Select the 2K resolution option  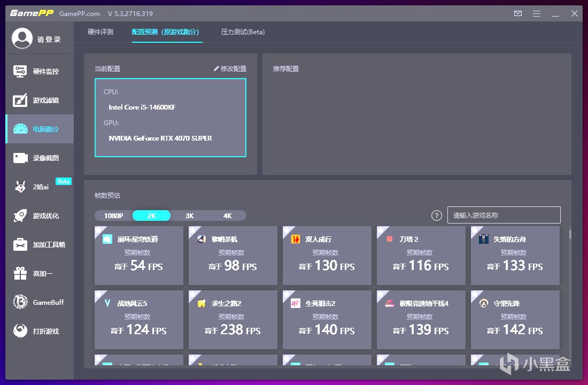[x=151, y=216]
